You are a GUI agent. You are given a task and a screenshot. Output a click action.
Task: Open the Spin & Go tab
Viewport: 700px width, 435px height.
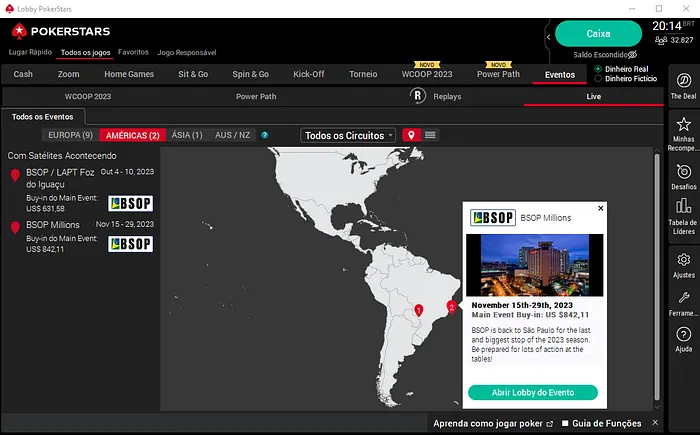(250, 74)
